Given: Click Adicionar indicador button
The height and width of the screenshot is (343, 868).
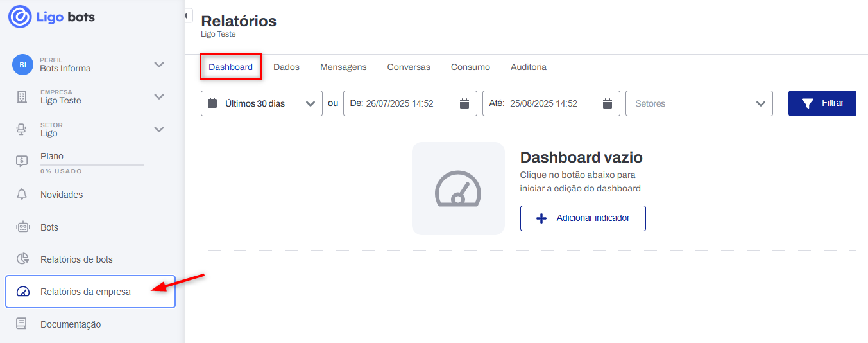Looking at the screenshot, I should (x=583, y=218).
